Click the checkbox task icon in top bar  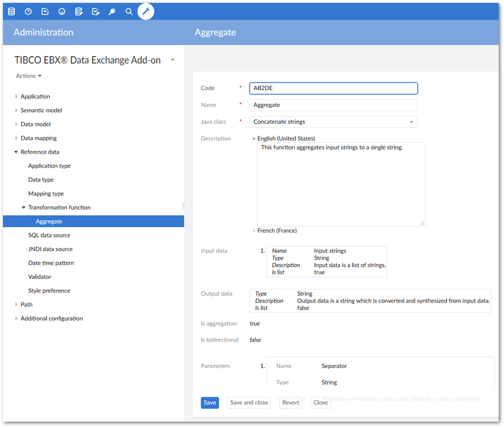tap(45, 11)
